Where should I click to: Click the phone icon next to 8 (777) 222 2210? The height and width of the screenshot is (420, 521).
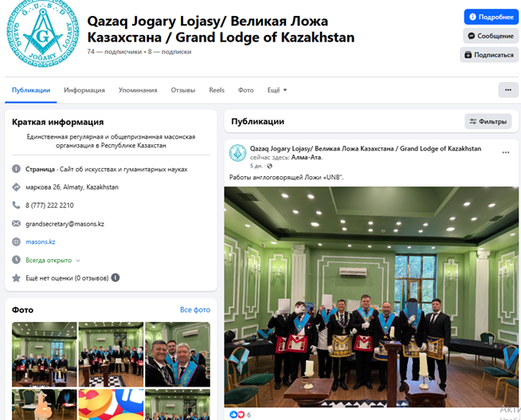[x=16, y=205]
